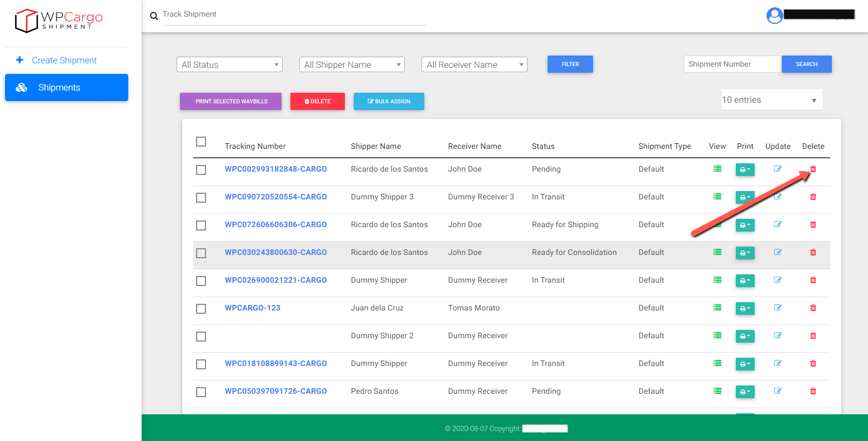Select checkbox for WPC026900021221-CARGO row
868x441 pixels.
201,280
